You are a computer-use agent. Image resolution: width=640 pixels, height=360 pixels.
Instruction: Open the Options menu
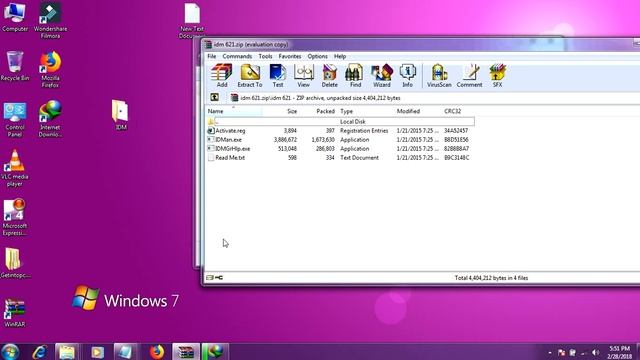[318, 56]
